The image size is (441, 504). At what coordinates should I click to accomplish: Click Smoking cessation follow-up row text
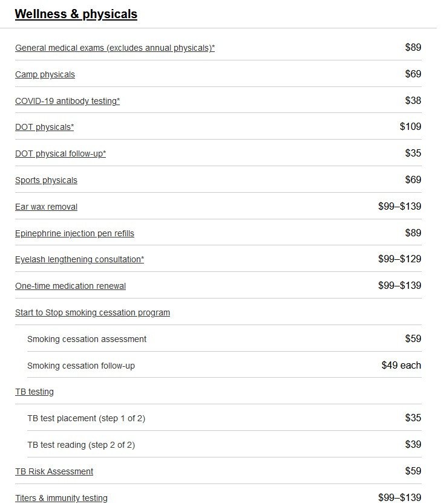click(81, 366)
